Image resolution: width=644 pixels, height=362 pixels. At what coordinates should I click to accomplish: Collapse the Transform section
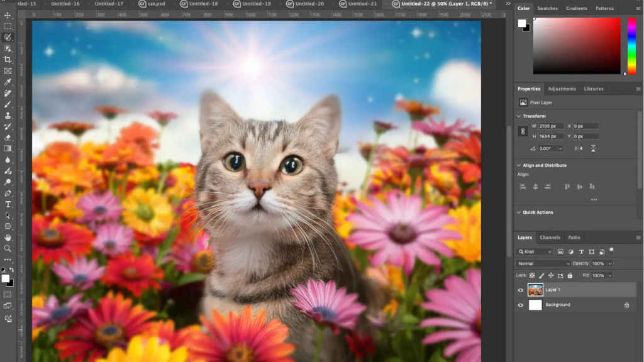pos(518,118)
